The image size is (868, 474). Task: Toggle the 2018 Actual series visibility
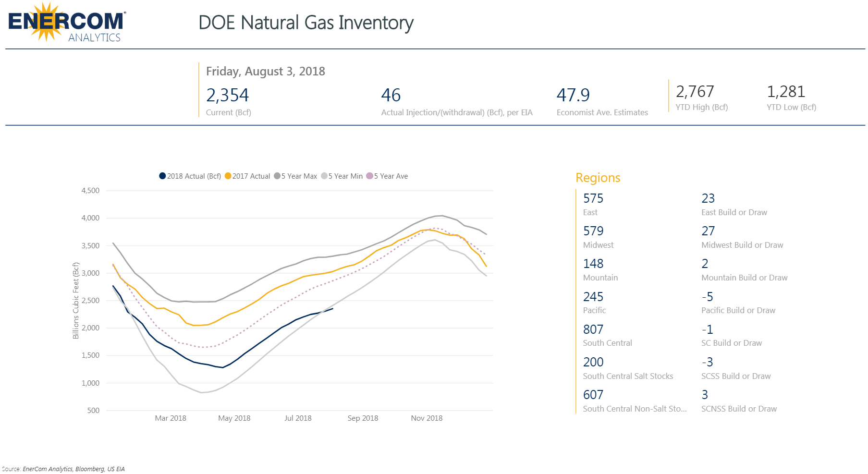click(x=163, y=176)
